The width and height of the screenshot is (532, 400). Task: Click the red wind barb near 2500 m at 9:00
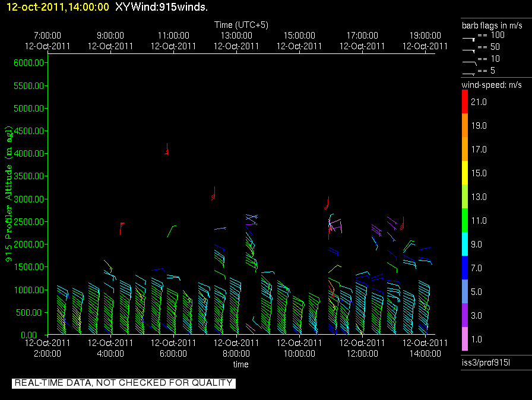tap(122, 228)
